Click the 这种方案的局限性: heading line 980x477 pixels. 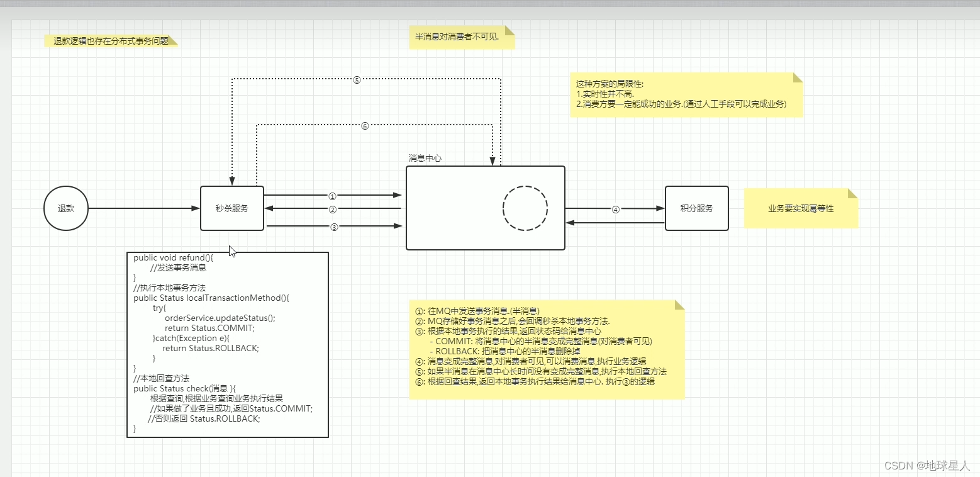click(x=610, y=84)
